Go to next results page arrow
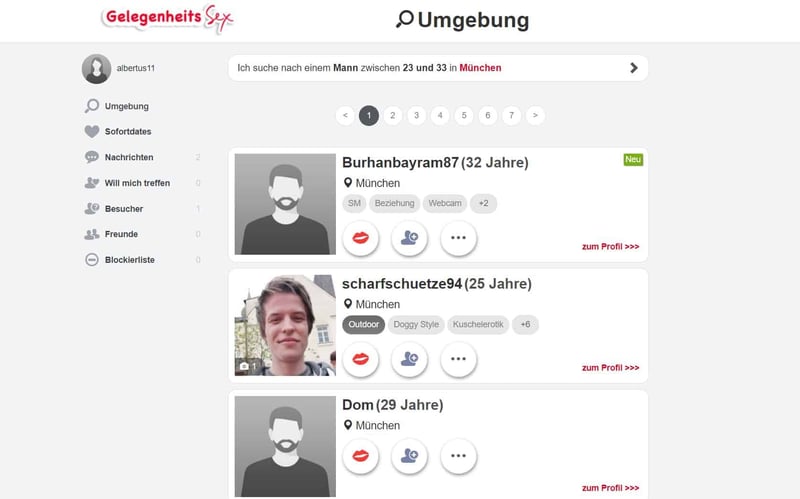Screen dimensions: 800x499 535,115
